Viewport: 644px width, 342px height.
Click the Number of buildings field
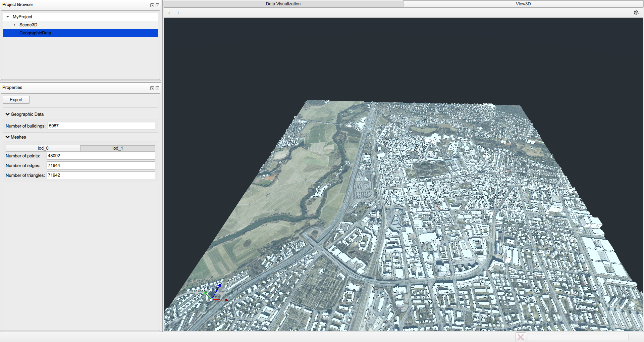(x=101, y=126)
